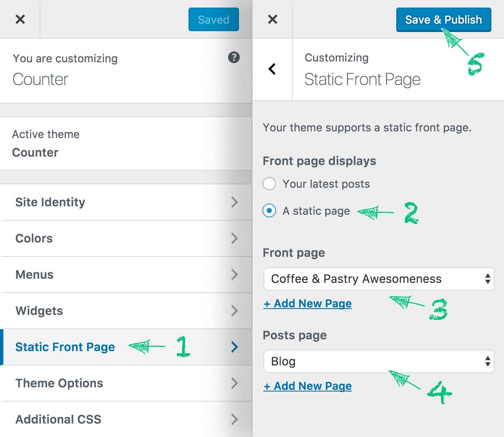Select the Your latest posts radio button
The image size is (504, 437).
click(269, 184)
